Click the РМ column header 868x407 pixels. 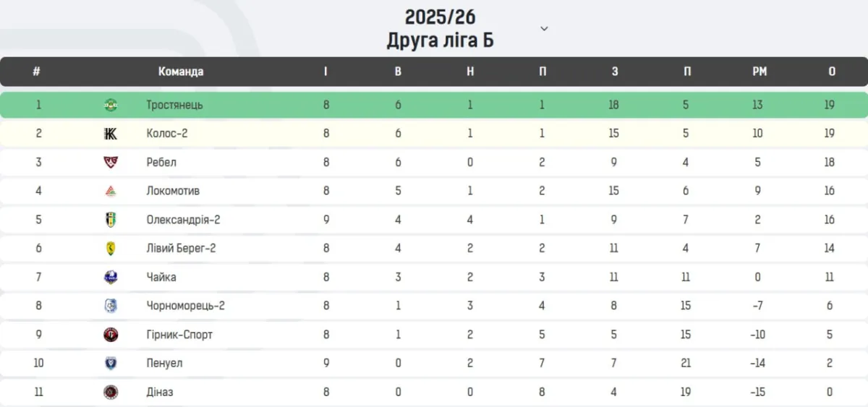click(759, 72)
